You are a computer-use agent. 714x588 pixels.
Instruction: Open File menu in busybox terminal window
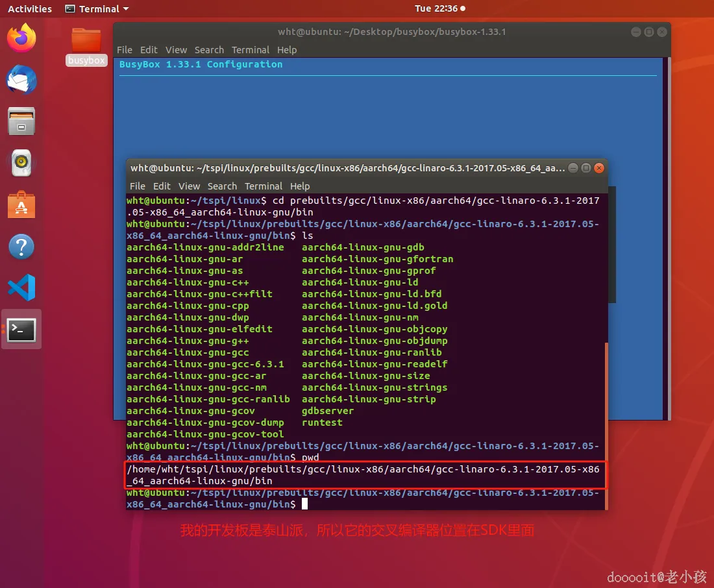125,50
